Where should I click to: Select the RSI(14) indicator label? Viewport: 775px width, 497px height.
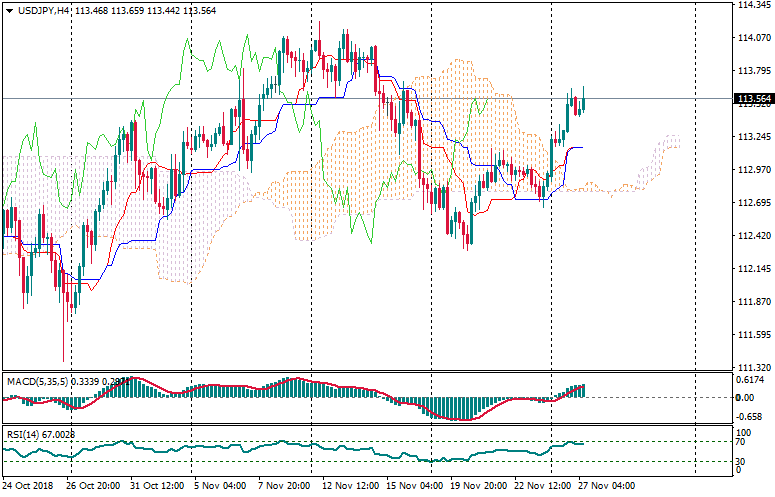25,435
